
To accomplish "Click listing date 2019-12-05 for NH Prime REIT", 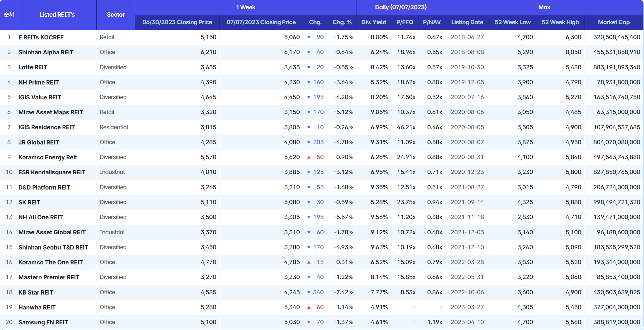I will click(467, 82).
